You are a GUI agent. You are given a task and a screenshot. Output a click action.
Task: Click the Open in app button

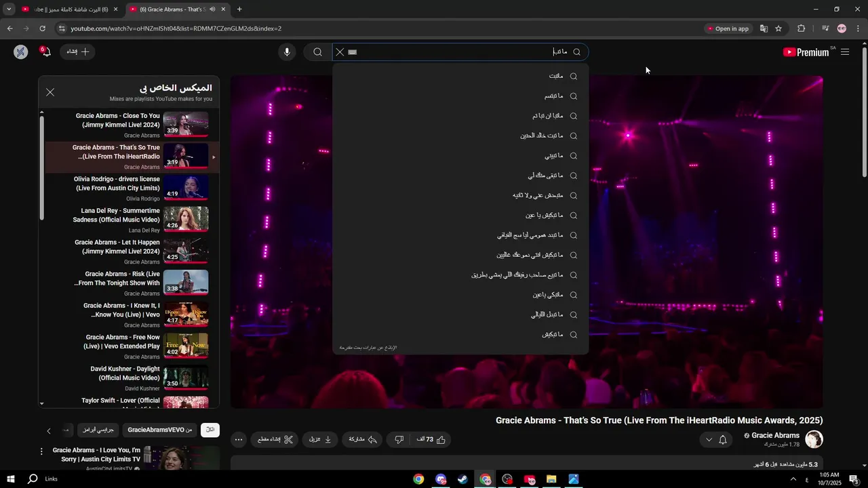coord(728,28)
